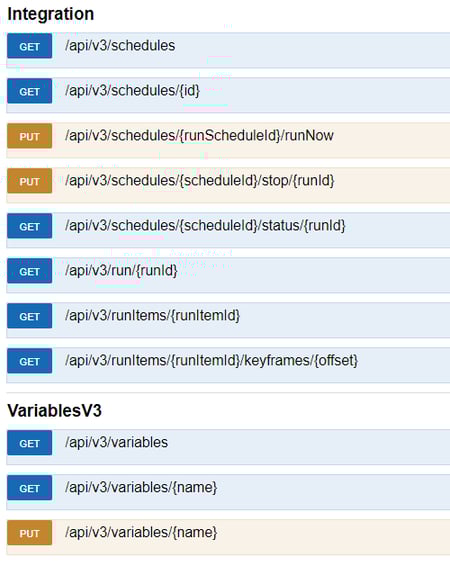Open PUT /api/v3/variables/{name} endpoint

(228, 537)
